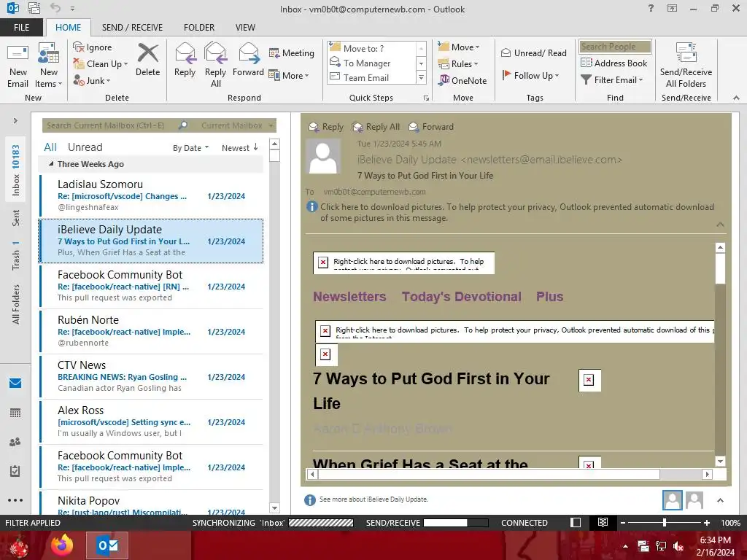
Task: Switch to SEND / RECEIVE tab
Action: (x=132, y=27)
